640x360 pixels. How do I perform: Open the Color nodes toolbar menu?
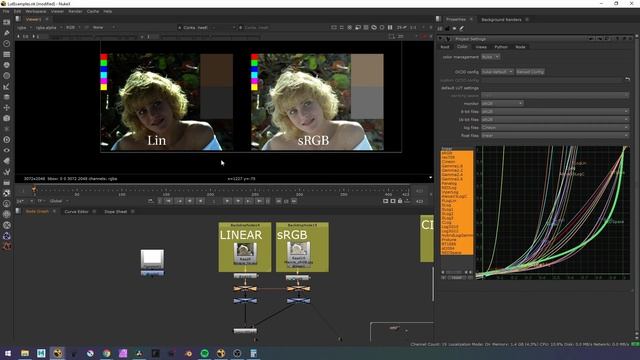click(x=7, y=64)
